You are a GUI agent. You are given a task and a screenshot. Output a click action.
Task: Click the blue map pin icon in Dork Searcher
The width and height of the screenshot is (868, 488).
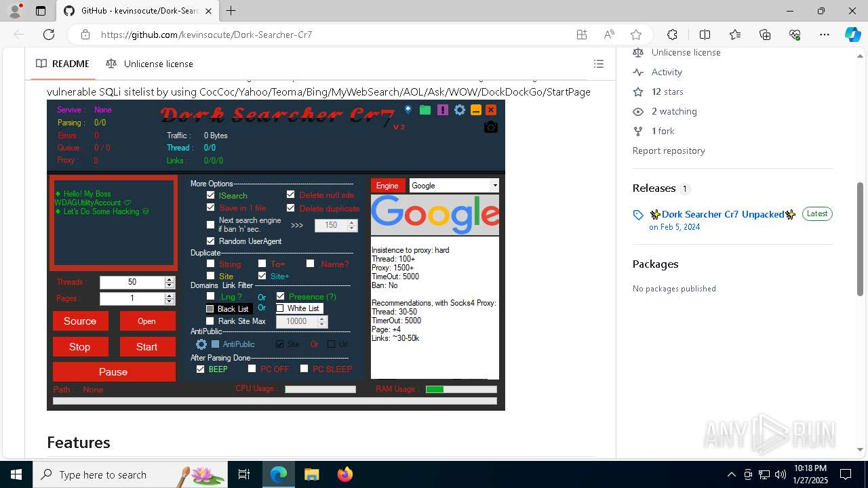pos(408,109)
